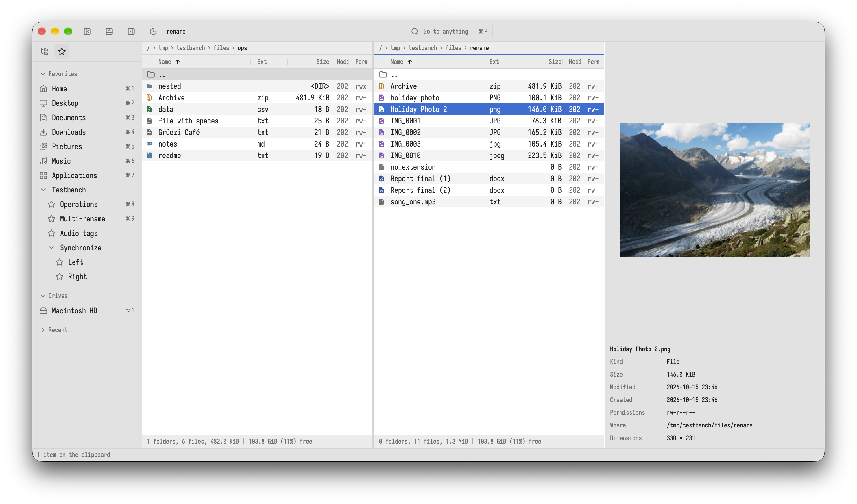Image resolution: width=857 pixels, height=504 pixels.
Task: Select the favorites star tab in sidebar
Action: (62, 51)
